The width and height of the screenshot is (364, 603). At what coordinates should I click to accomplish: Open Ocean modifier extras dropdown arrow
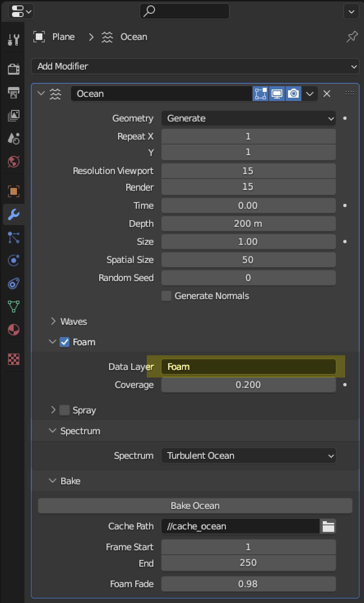click(309, 94)
